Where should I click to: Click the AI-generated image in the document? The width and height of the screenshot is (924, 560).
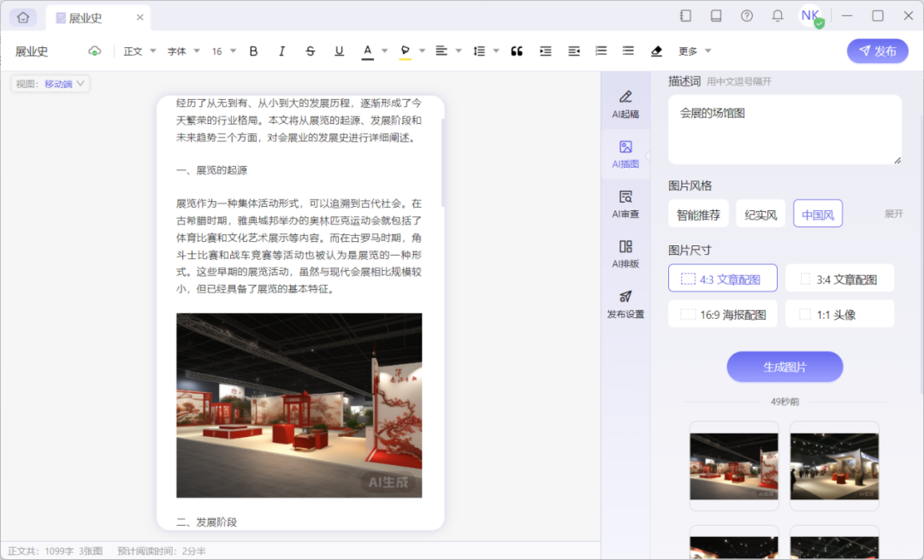tap(299, 405)
